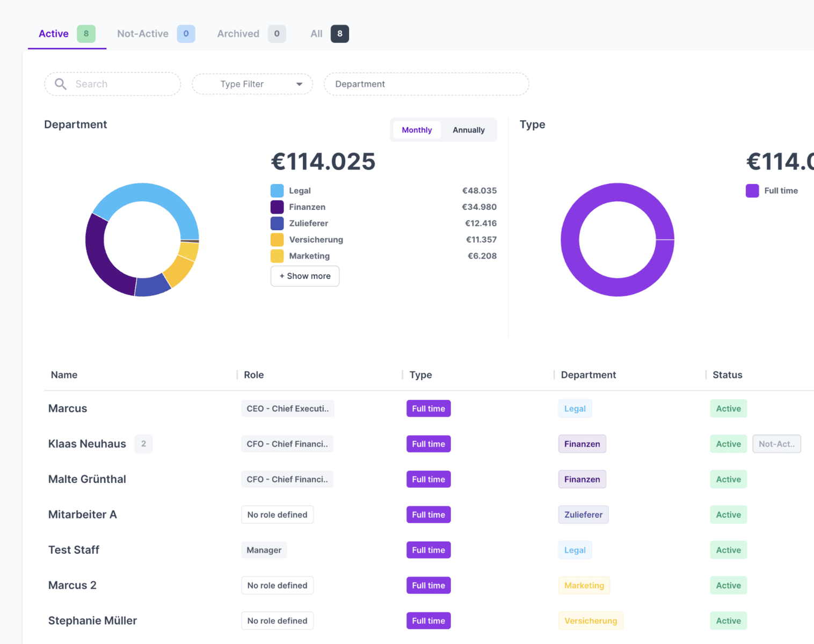This screenshot has width=814, height=644.
Task: Open the Department filter field
Action: (x=426, y=84)
